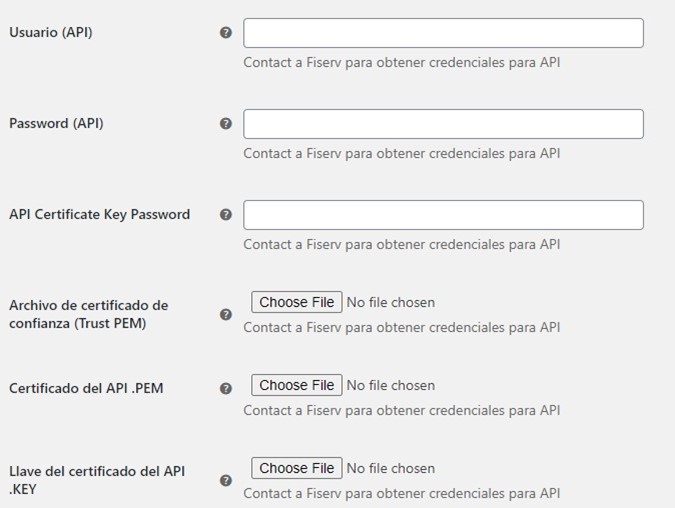The height and width of the screenshot is (508, 675).
Task: Focus the Usuario (API) text field
Action: (x=443, y=33)
